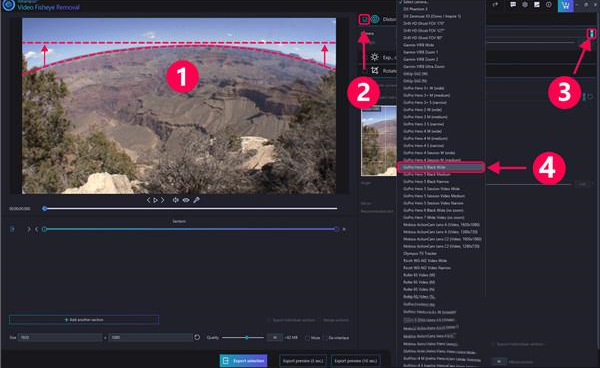This screenshot has width=600, height=368.
Task: Click the Ashampoo logo icon in the title bar
Action: point(8,5)
